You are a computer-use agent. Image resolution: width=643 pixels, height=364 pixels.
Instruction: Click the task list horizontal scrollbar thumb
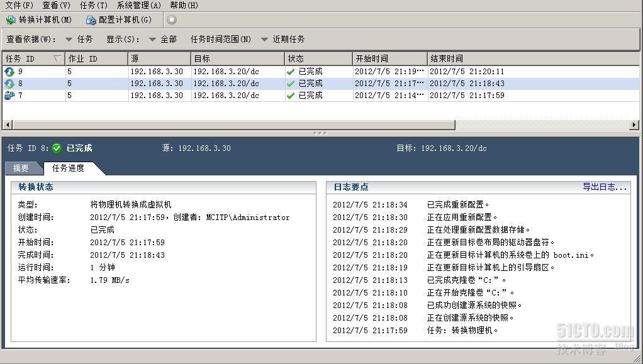(234, 124)
